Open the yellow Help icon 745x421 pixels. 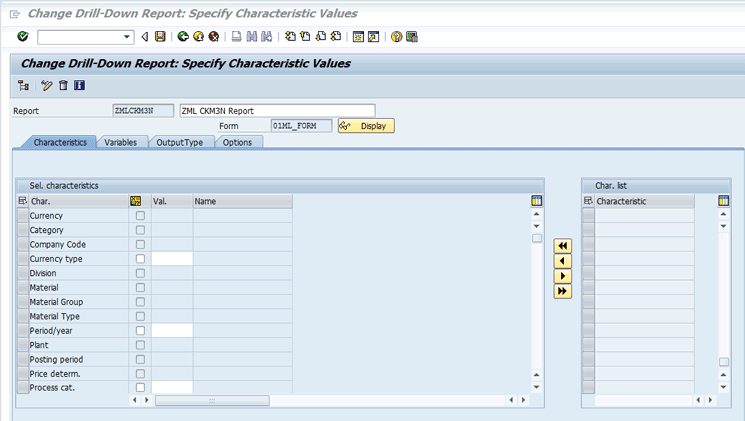pos(396,37)
